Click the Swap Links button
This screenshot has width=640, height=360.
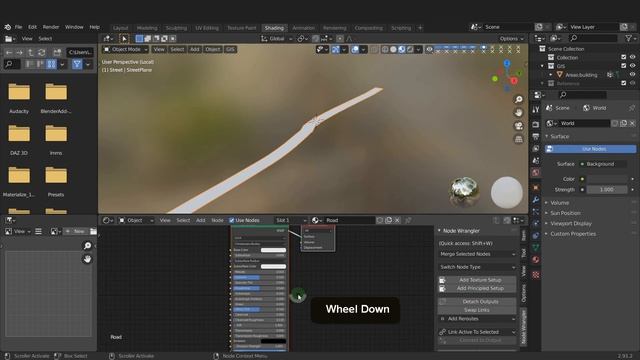click(477, 310)
